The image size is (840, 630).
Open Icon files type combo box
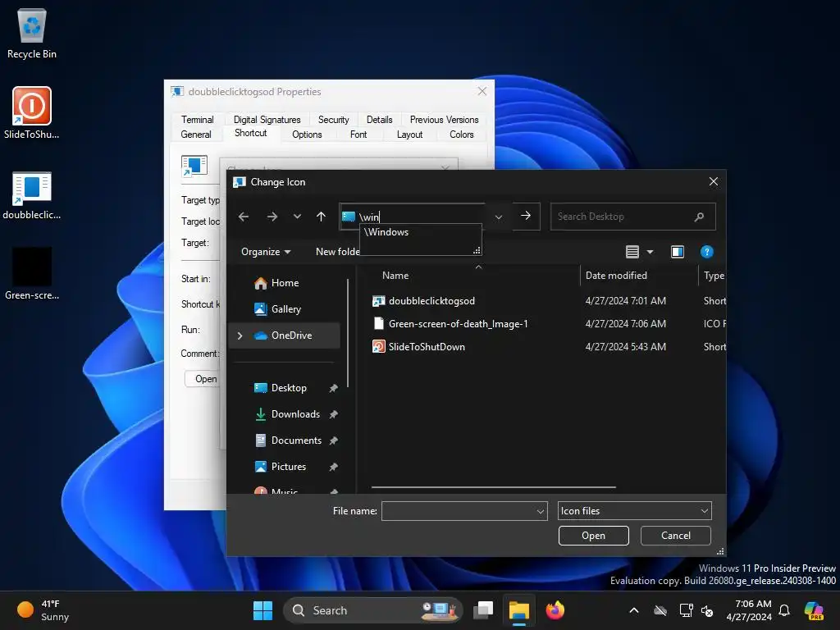[x=634, y=511]
